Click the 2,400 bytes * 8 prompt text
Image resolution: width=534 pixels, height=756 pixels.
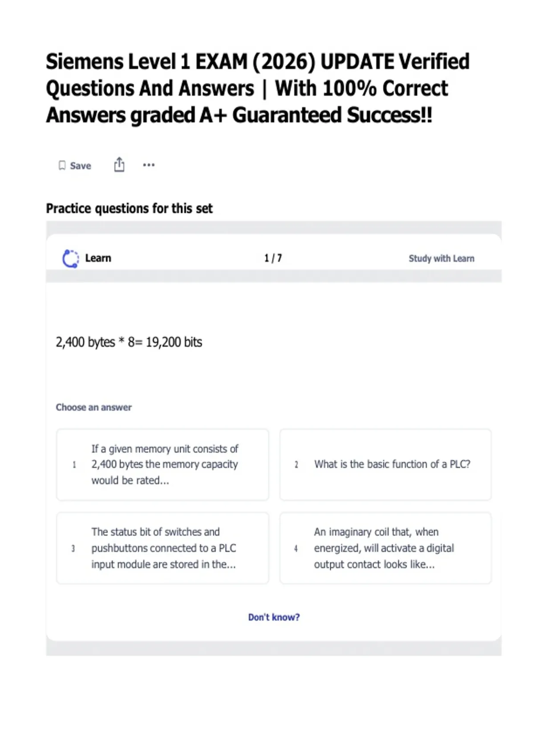(129, 342)
